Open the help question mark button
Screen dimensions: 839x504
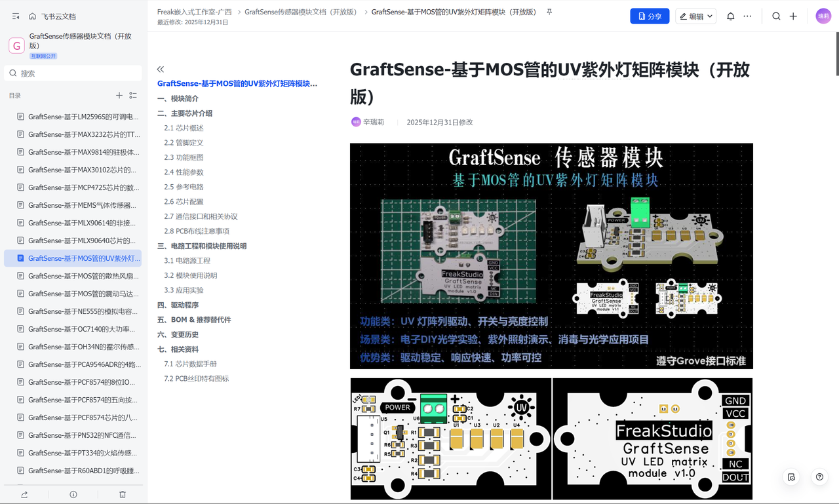click(819, 477)
